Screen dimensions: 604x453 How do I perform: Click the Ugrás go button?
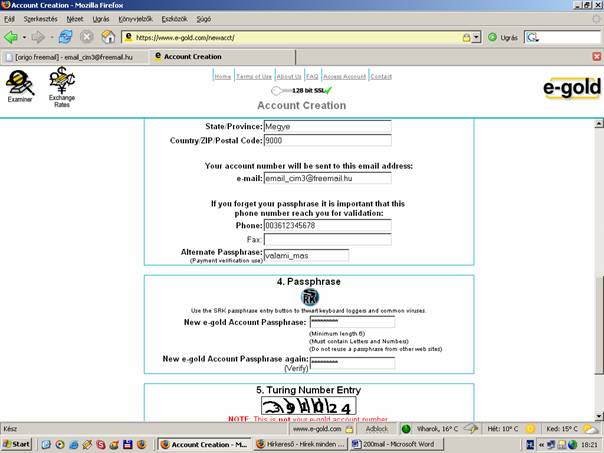[501, 37]
